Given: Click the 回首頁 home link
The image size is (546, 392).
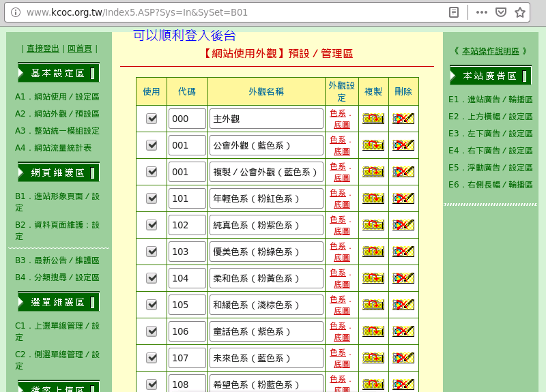Looking at the screenshot, I should coord(80,48).
